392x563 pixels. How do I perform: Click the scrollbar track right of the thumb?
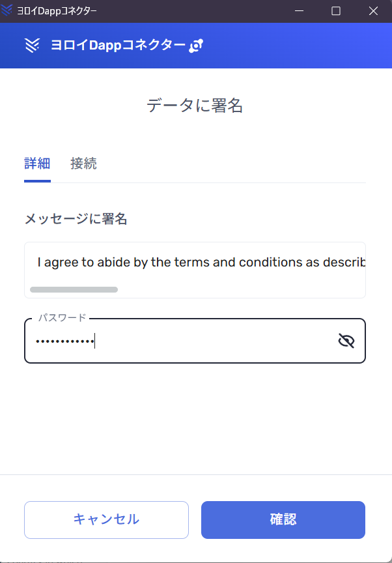[241, 289]
